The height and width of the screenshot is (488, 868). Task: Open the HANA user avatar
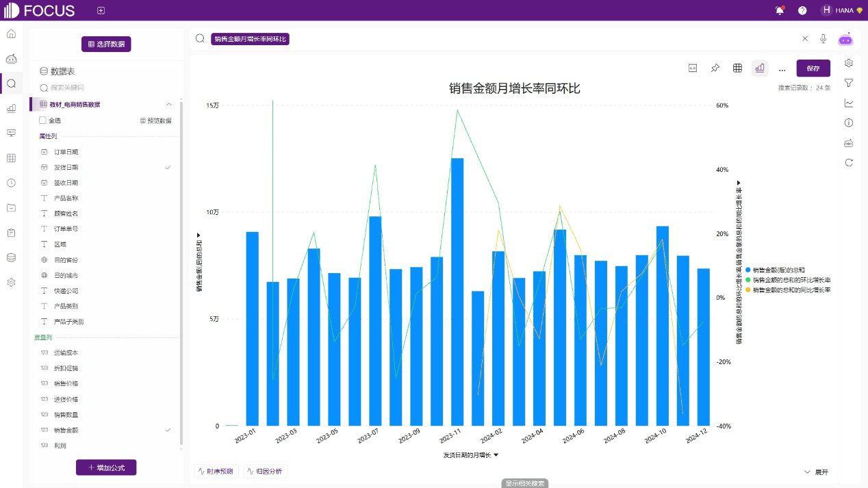point(826,10)
